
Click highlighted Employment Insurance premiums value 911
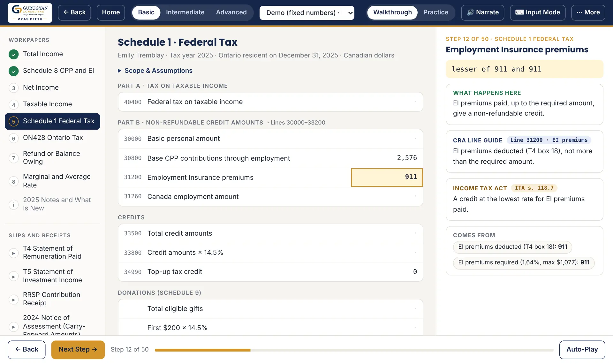pos(387,177)
